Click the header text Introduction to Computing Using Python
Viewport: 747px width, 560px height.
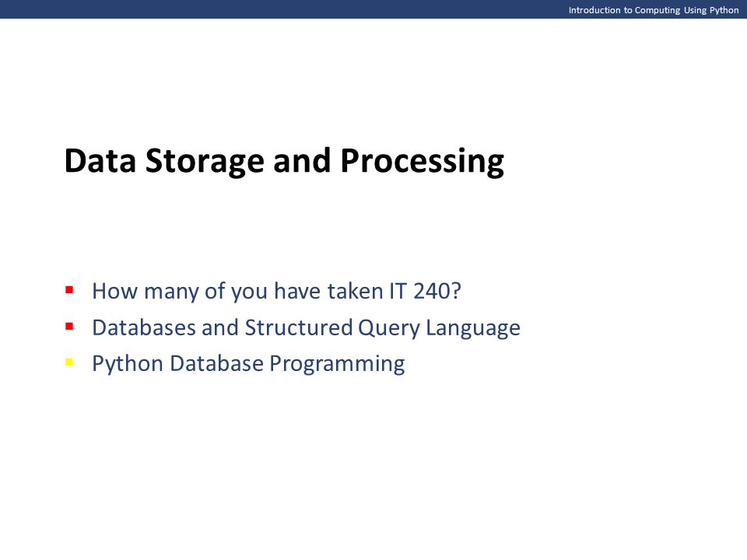pos(653,10)
